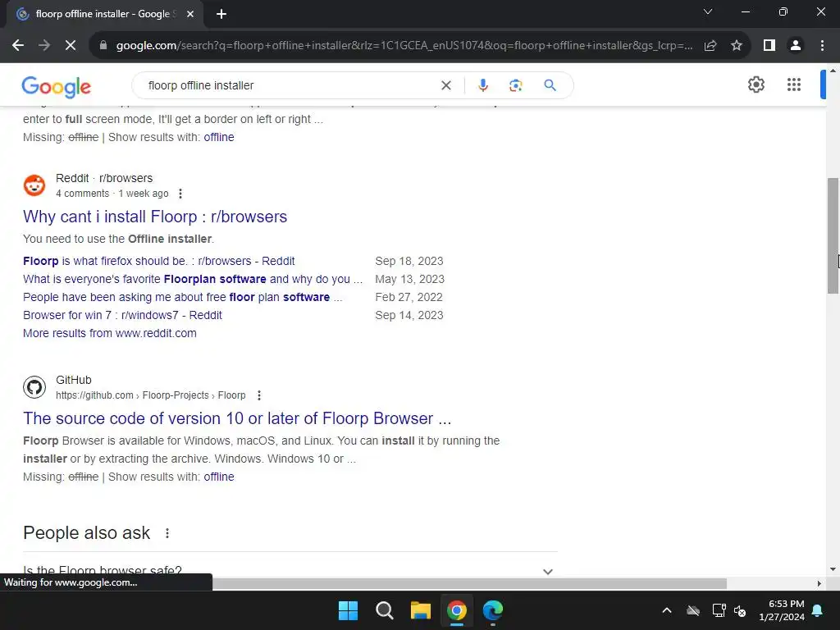Open Microsoft Edge from taskbar
840x630 pixels.
(x=493, y=610)
